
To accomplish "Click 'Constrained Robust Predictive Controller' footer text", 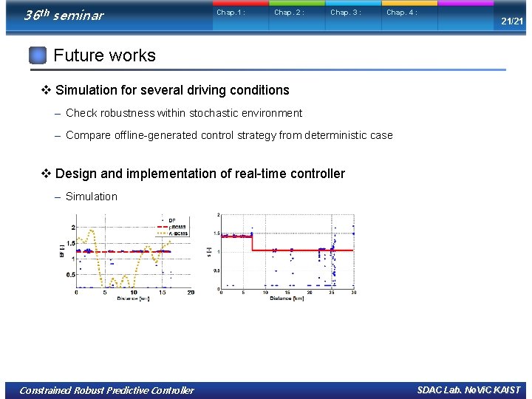I will pos(107,391).
